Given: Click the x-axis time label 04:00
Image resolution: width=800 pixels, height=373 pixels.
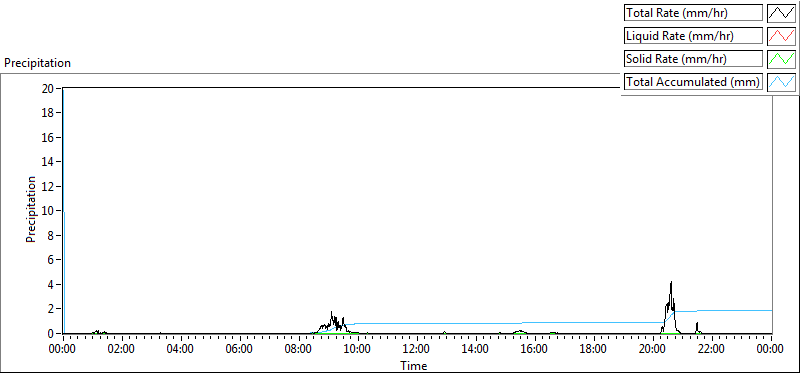Looking at the screenshot, I should [x=181, y=349].
